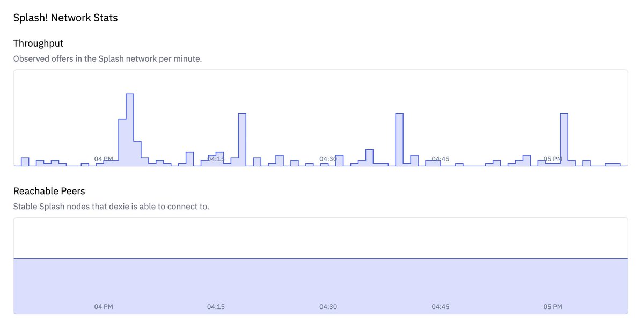Click the filled area of Reachable Peers chart
Image resolution: width=644 pixels, height=331 pixels.
320,286
